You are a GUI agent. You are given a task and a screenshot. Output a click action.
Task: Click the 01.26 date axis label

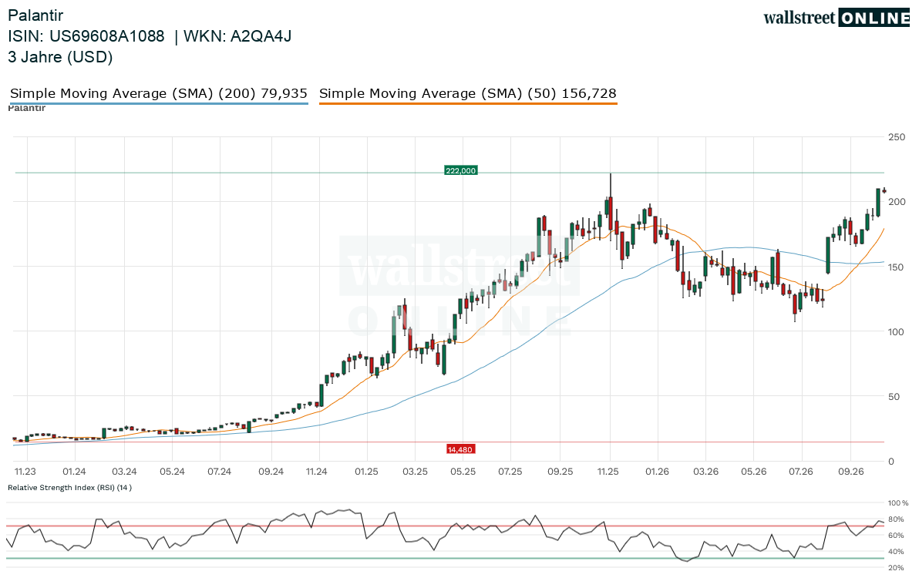[658, 472]
